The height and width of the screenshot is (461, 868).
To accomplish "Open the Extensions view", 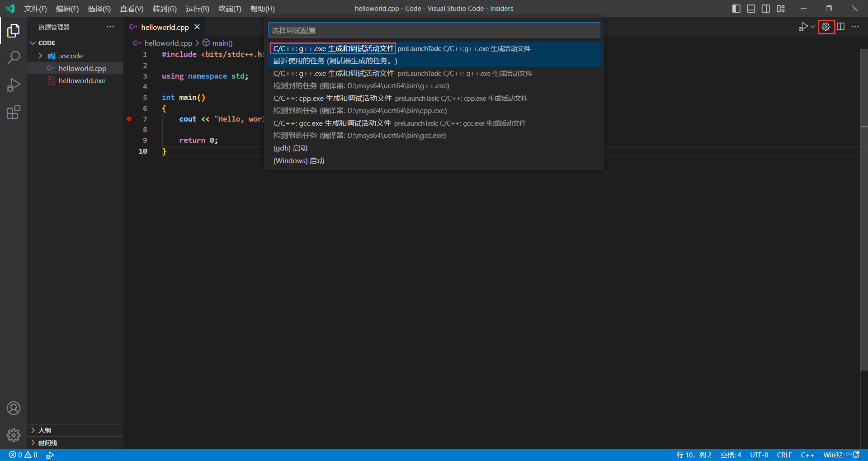I will point(14,112).
